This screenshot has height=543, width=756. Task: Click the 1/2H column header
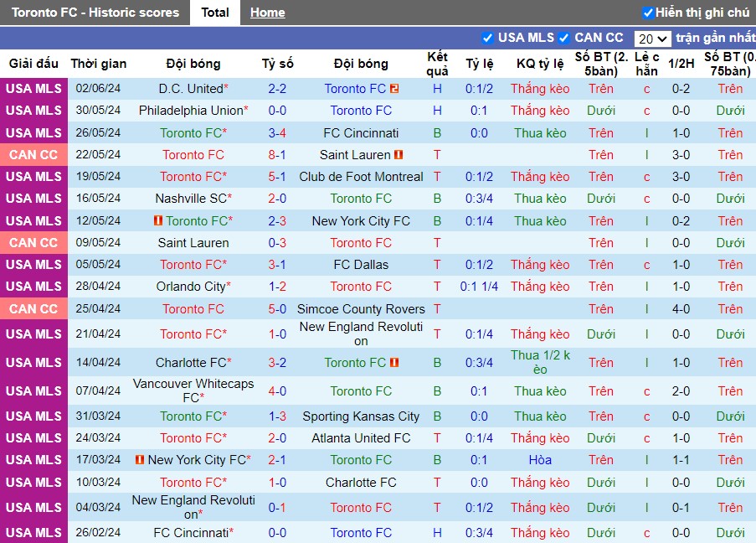pos(681,64)
